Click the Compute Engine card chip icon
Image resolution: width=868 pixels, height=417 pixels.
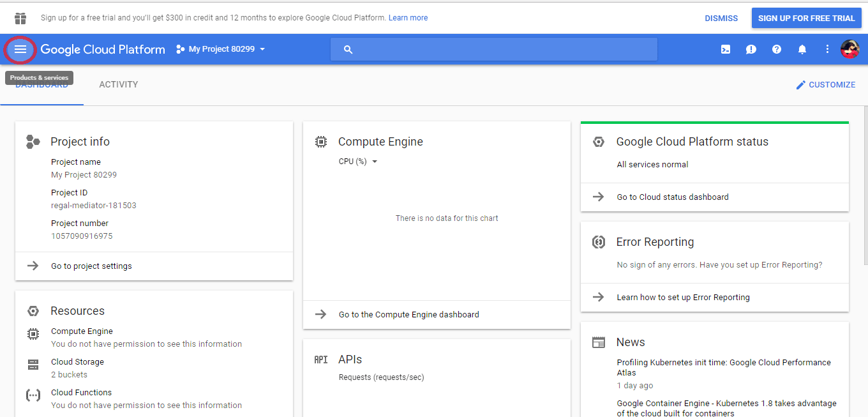tap(321, 142)
